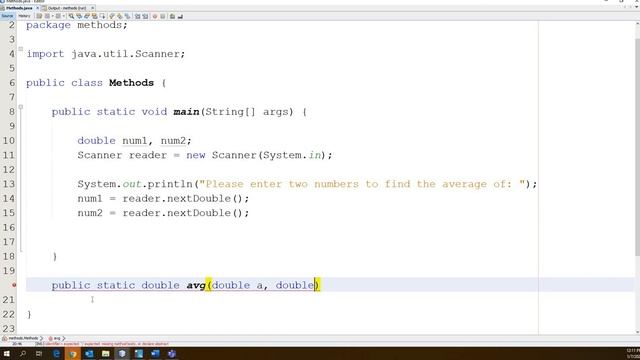Click the red error glyph on line 20

(14, 285)
